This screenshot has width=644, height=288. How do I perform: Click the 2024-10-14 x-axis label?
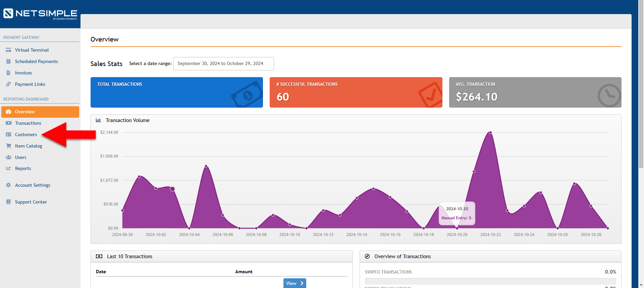point(357,235)
